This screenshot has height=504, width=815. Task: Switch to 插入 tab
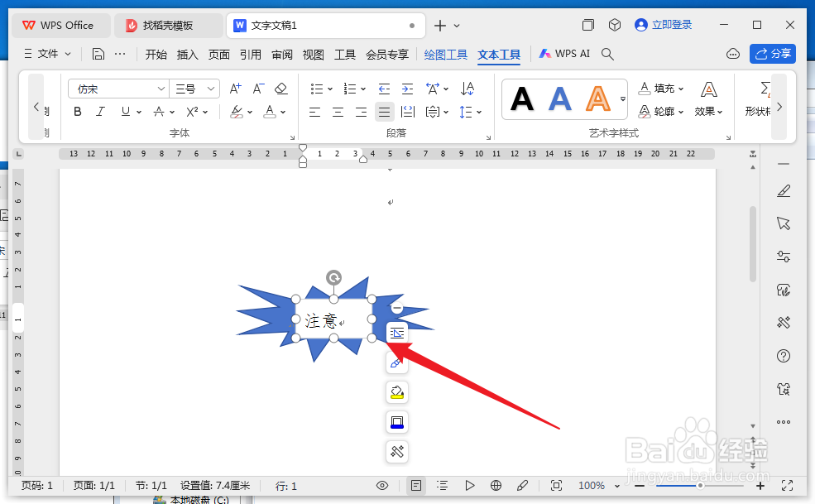tap(187, 54)
